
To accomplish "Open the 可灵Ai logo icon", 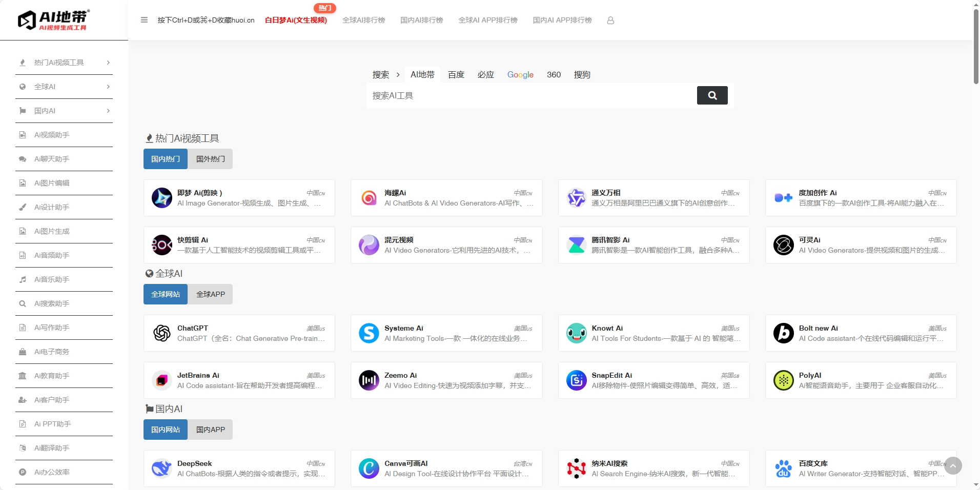I will click(783, 245).
